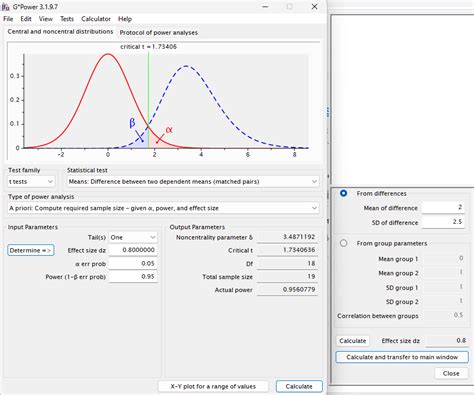The height and width of the screenshot is (395, 474).
Task: Click Calculate in the effect size drawer
Action: click(353, 341)
